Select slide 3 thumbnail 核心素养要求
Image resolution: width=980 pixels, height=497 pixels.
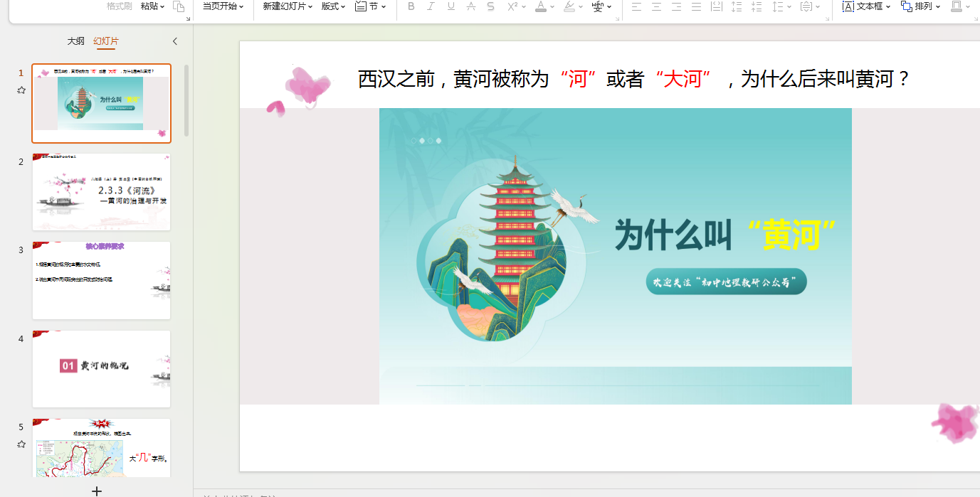tap(102, 280)
